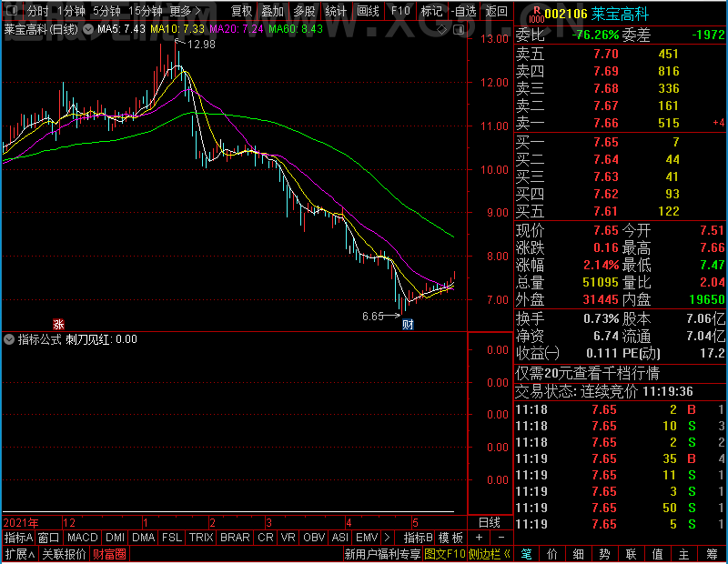Open the 画线 drawing tools

(368, 11)
